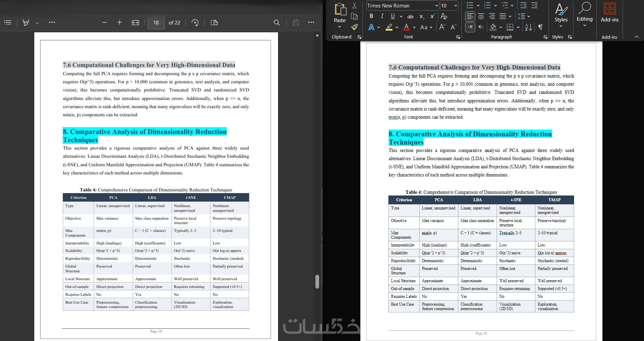644x341 pixels.
Task: Apply yellow text highlight color
Action: (389, 27)
